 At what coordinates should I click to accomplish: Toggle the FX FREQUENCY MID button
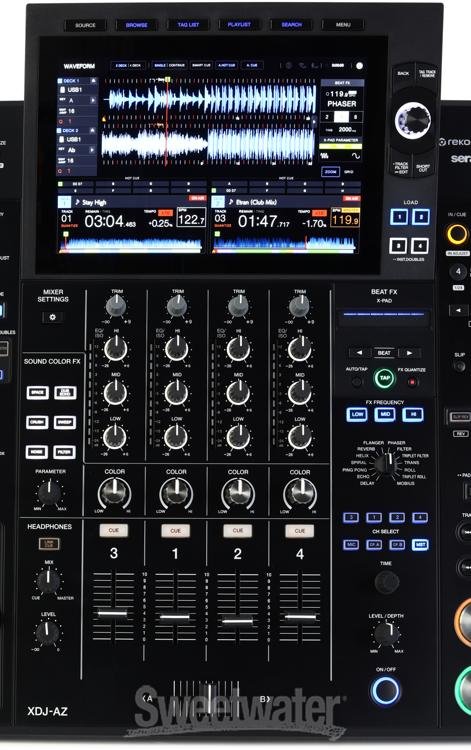384,414
